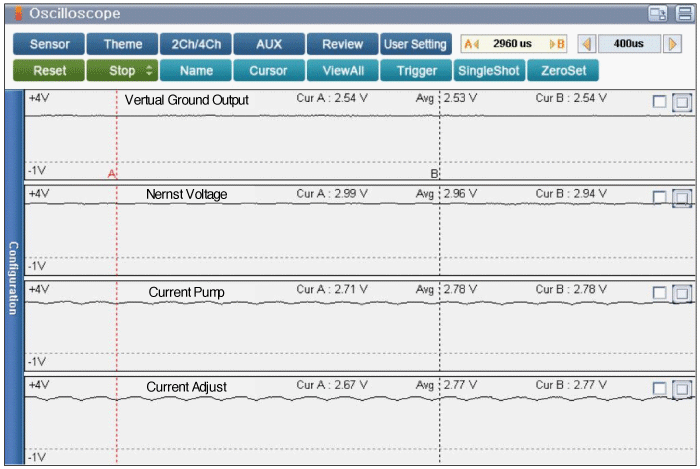Viewport: 700px width, 469px height.
Task: Toggle checkbox on Current Adjust channel
Action: click(x=659, y=388)
